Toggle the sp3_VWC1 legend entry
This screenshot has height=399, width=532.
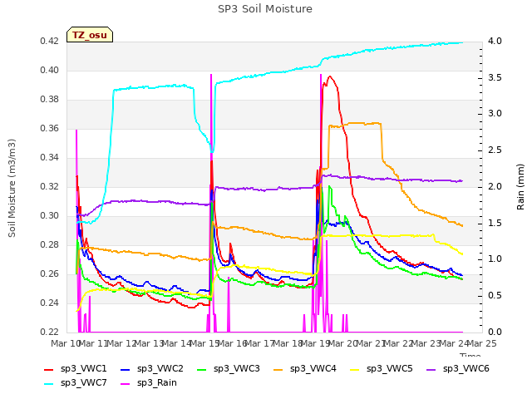tap(76, 368)
